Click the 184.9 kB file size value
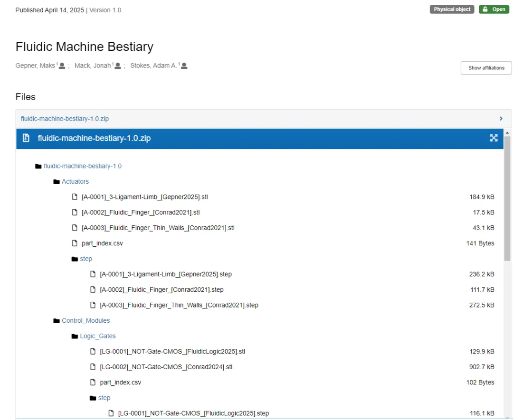Screen dimensions: 513x420 (482, 197)
